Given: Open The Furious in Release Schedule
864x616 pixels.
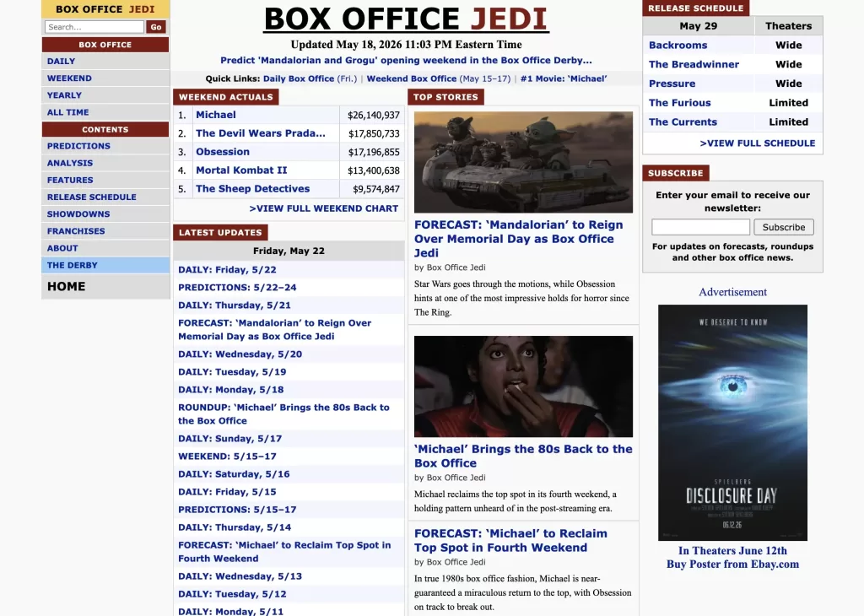Looking at the screenshot, I should point(679,103).
